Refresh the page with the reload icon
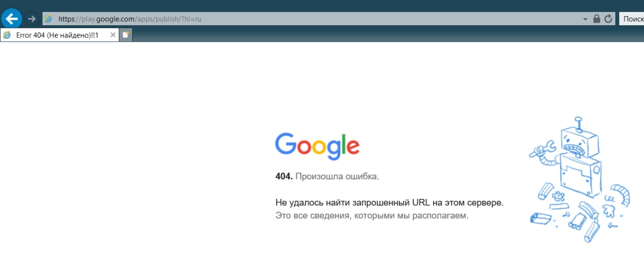 [608, 19]
